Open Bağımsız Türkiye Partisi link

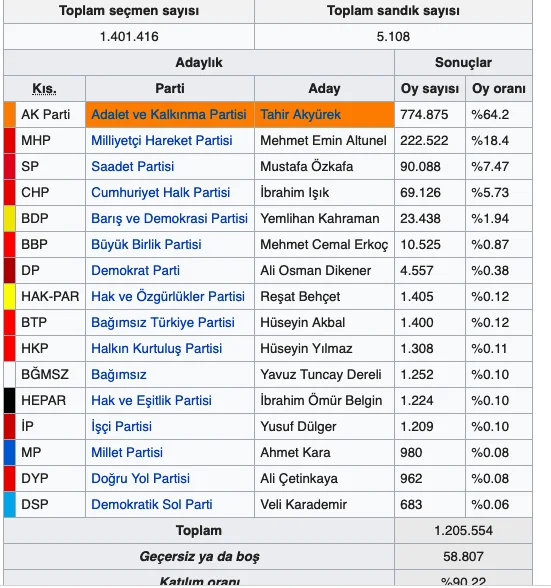pos(163,322)
